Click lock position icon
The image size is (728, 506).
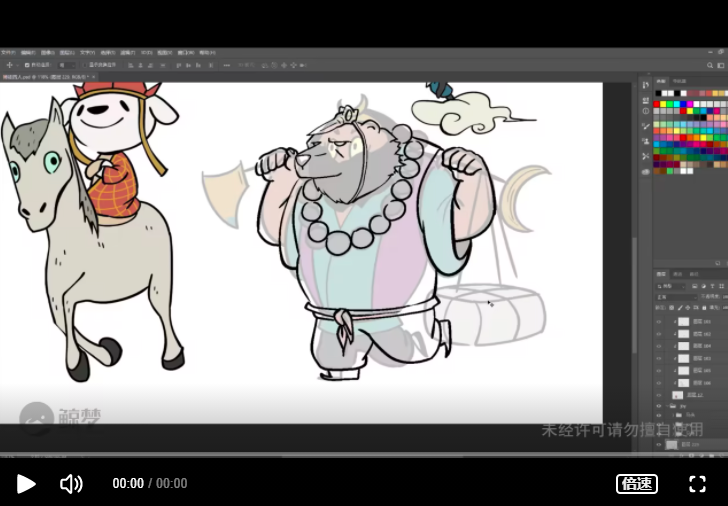point(688,308)
